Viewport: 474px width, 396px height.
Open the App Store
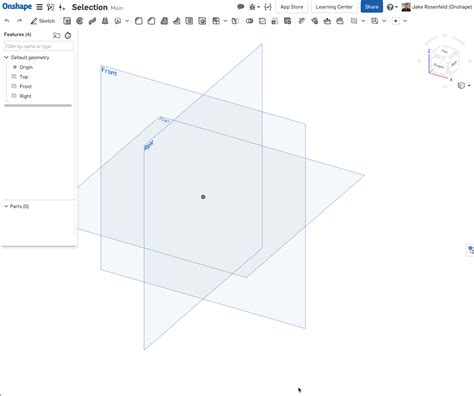pyautogui.click(x=292, y=7)
